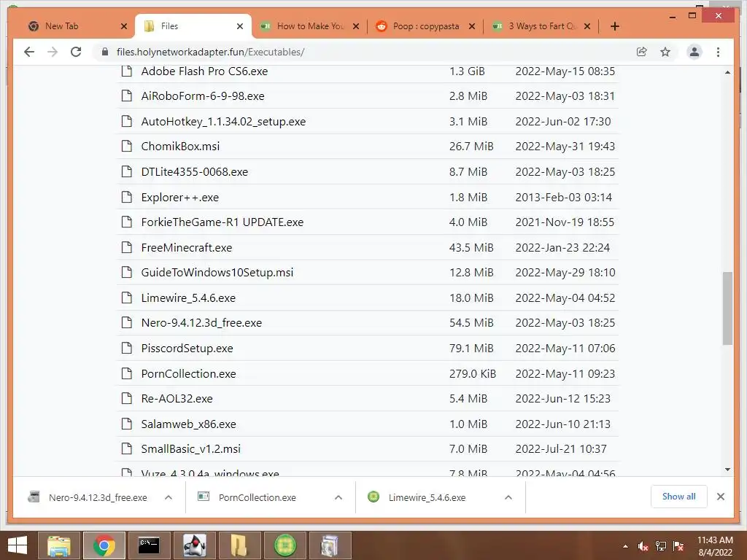This screenshot has height=560, width=747.
Task: Open Salamweb_x86.exe link
Action: (188, 424)
